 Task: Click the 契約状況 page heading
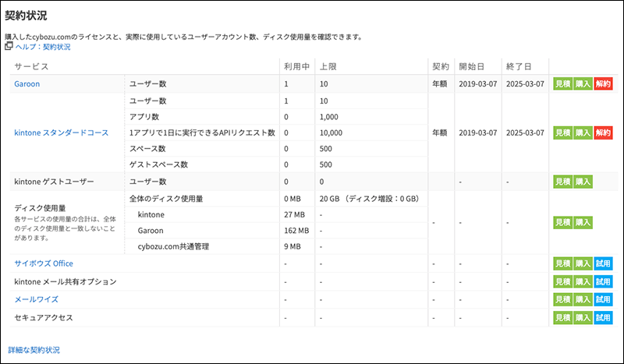[x=26, y=16]
